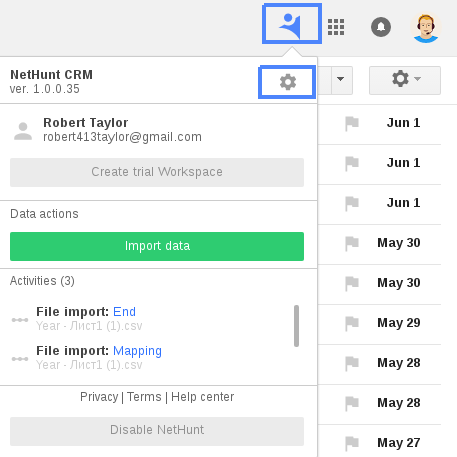Image resolution: width=457 pixels, height=457 pixels.
Task: Open NetHunt settings gear in popup
Action: (287, 82)
